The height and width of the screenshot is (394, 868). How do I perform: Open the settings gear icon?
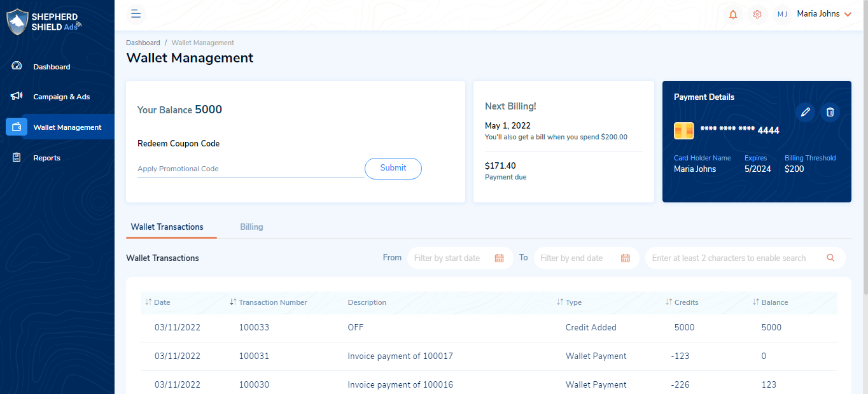[757, 14]
